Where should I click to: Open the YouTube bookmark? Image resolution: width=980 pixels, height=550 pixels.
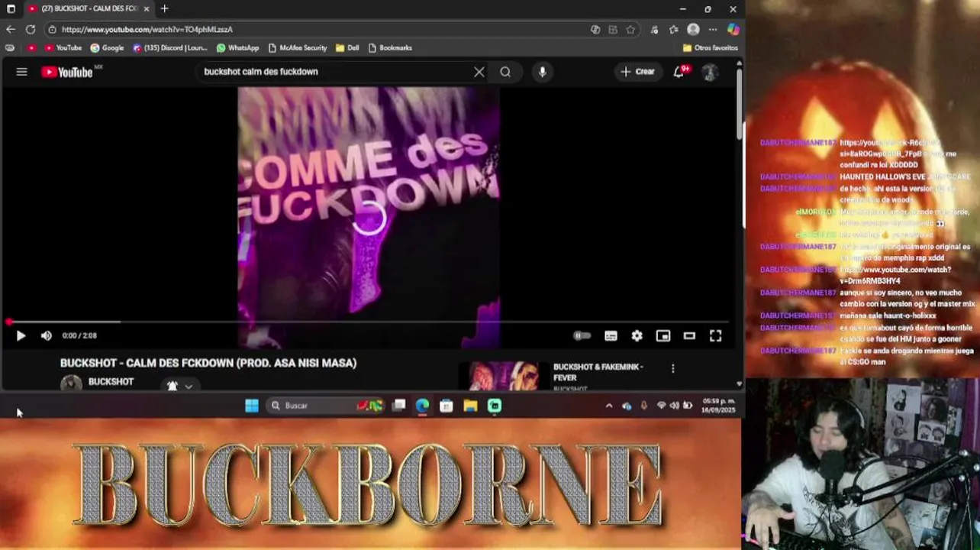click(x=63, y=47)
